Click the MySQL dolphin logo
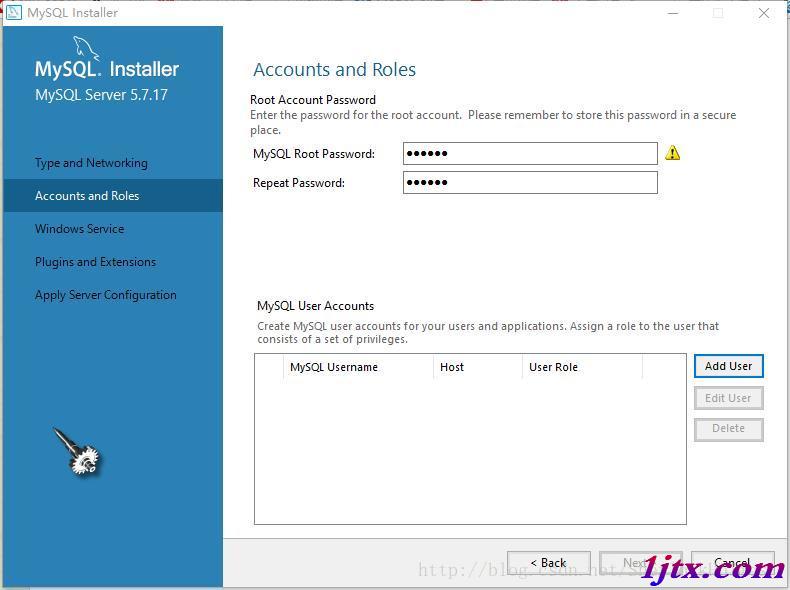This screenshot has height=590, width=790. (86, 47)
